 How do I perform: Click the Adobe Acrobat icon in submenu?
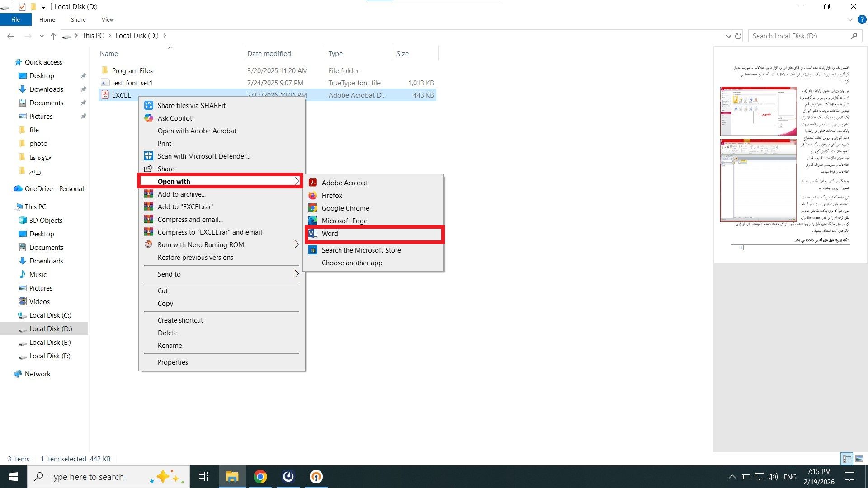pyautogui.click(x=313, y=183)
